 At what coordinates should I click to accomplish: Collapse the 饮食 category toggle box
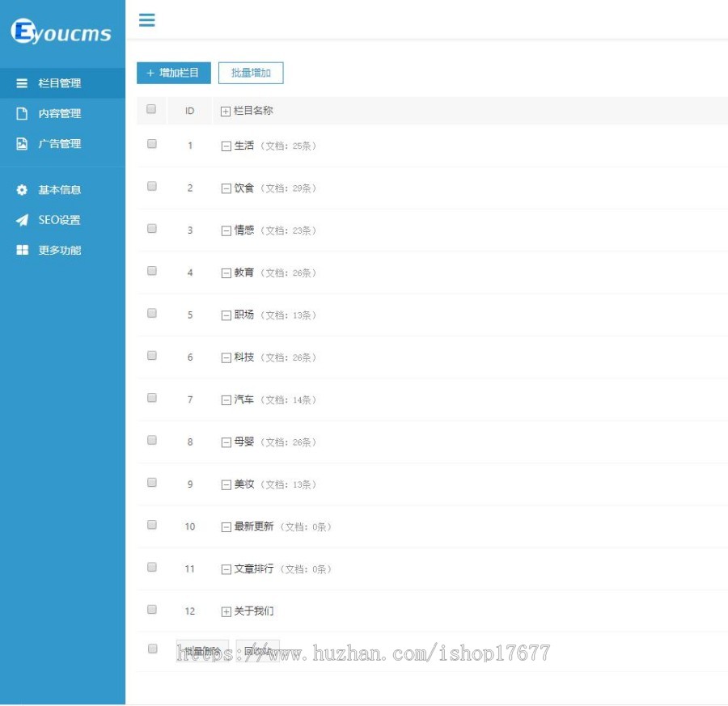(226, 189)
